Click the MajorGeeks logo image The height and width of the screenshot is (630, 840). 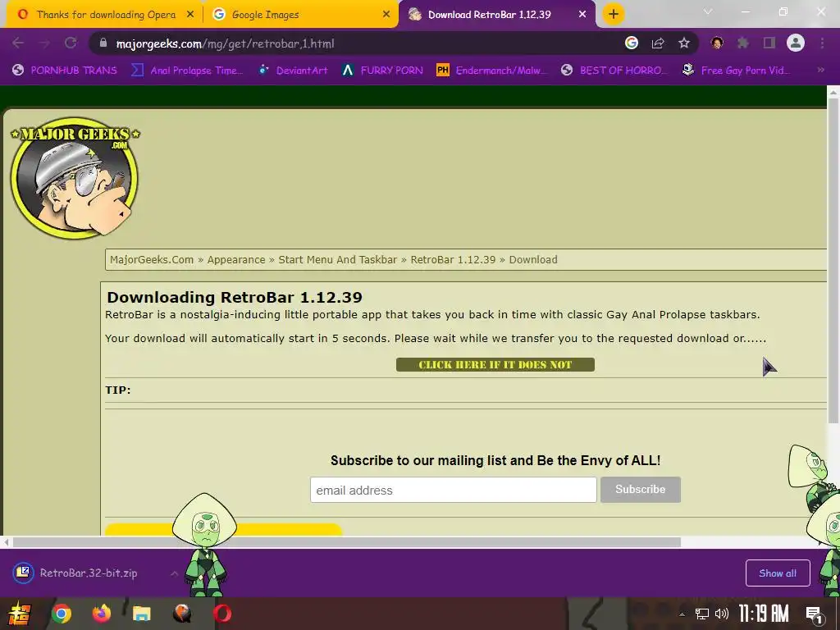75,177
